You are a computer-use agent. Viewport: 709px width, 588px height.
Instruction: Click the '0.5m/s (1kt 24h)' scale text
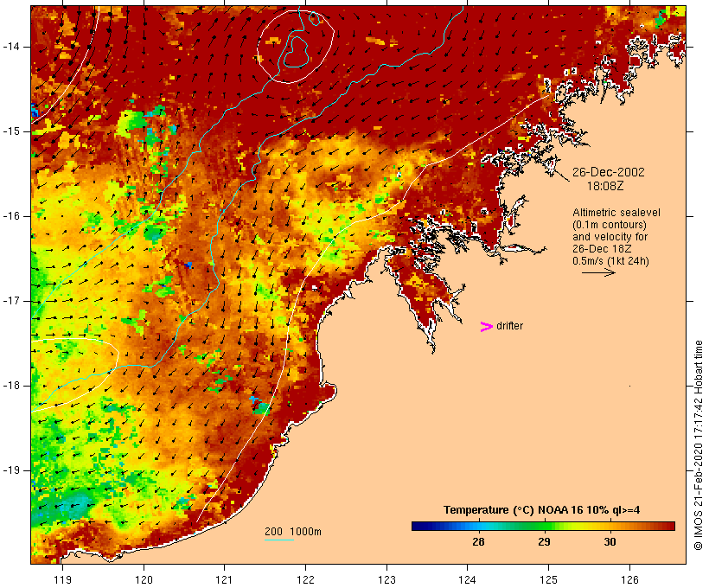tap(610, 261)
